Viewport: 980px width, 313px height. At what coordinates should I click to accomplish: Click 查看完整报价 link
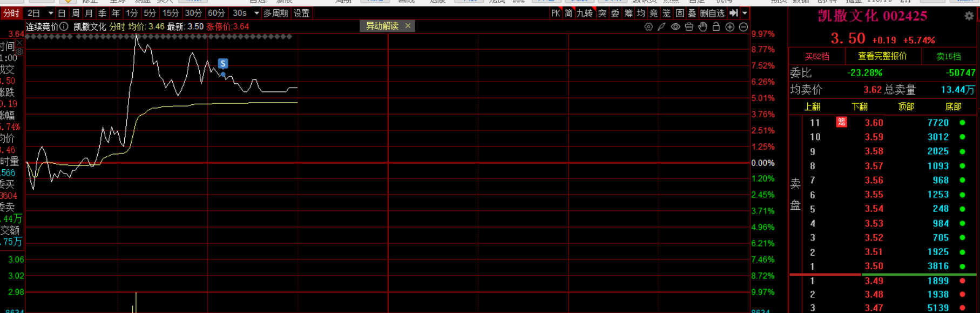[x=882, y=56]
